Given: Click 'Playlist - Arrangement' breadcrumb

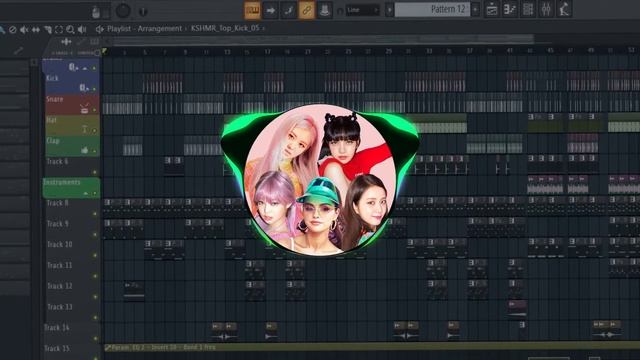Looking at the screenshot, I should tap(144, 29).
